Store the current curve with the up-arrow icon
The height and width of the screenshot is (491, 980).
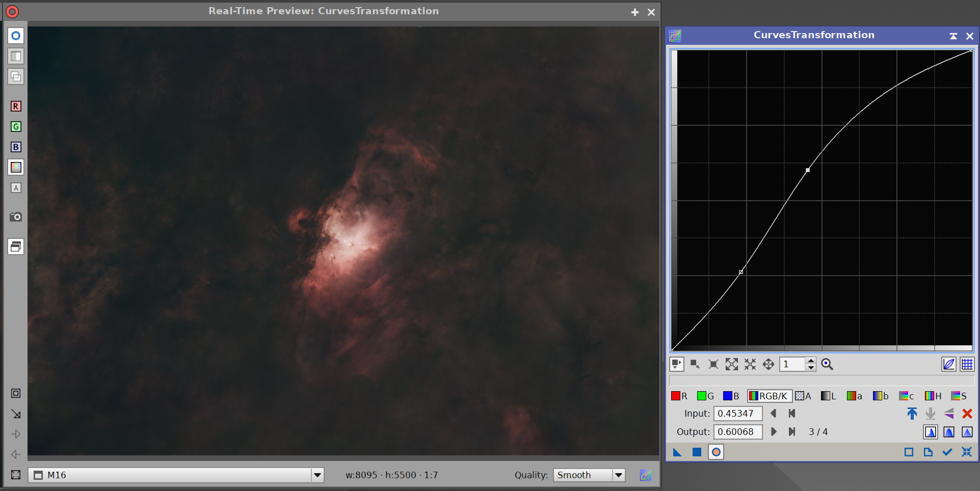pyautogui.click(x=912, y=414)
